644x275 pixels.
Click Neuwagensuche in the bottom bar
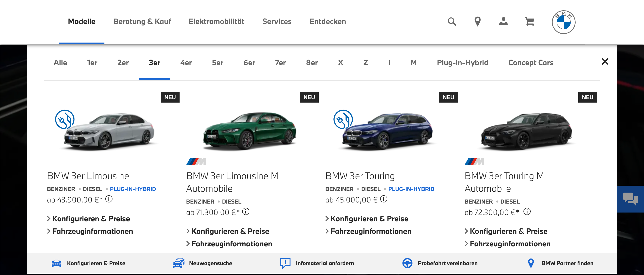click(x=210, y=263)
